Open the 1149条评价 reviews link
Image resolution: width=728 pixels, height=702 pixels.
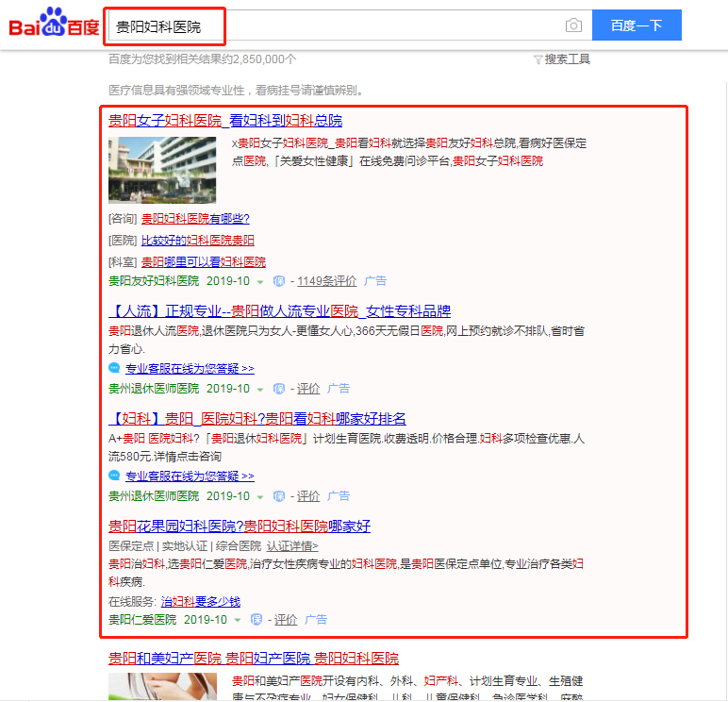click(x=326, y=281)
